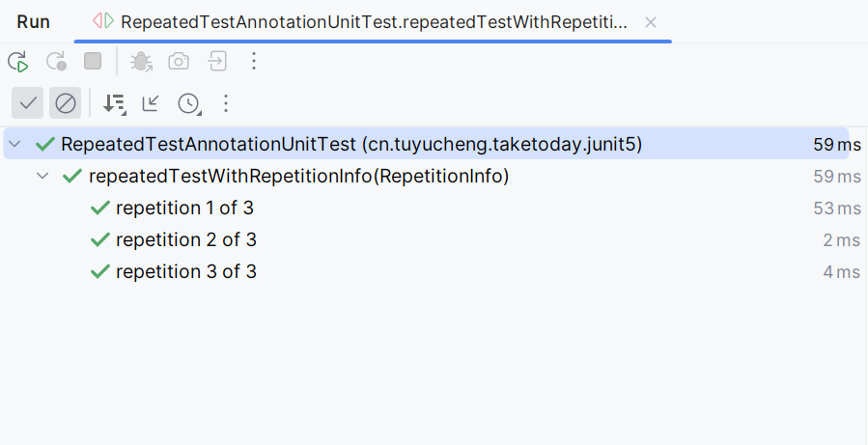868x445 pixels.
Task: Click the Rerun Failed Tests icon
Action: click(x=56, y=61)
